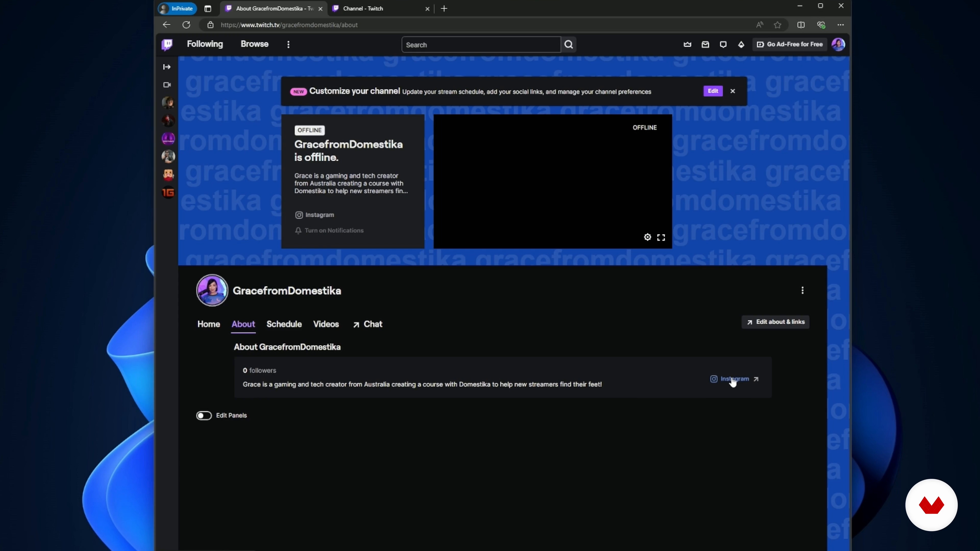Open the channel three-dot options menu

point(802,291)
